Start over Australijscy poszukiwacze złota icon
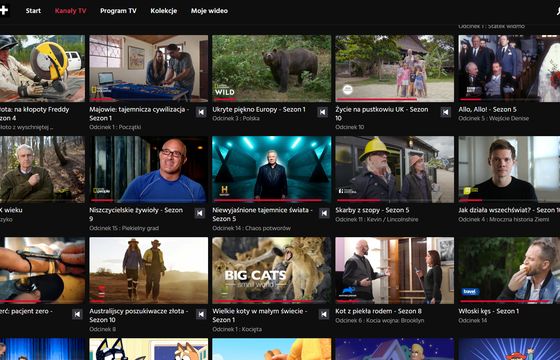Screen dimensions: 560x360 tap(201, 314)
